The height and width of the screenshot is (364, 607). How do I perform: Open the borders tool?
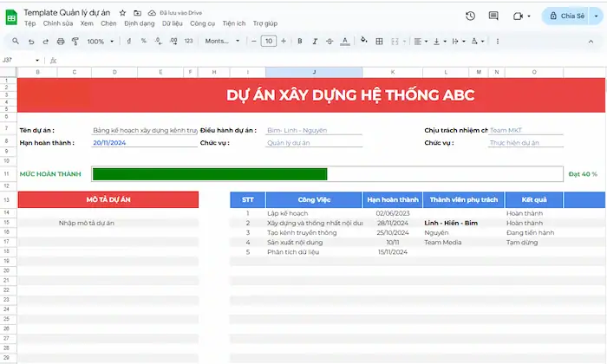point(380,41)
